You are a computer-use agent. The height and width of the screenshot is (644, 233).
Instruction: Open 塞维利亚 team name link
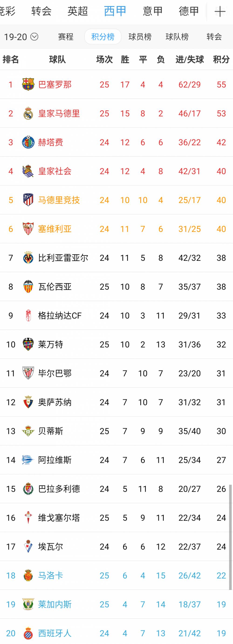55,229
